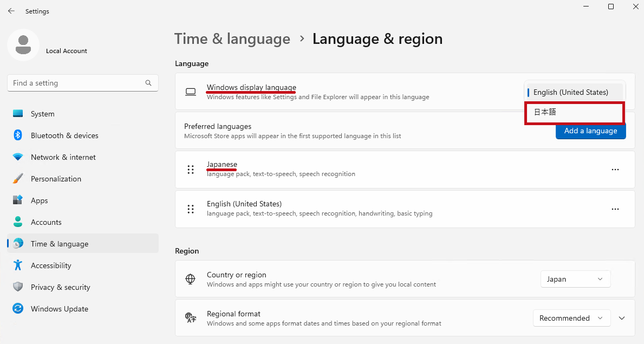Open the more options menu for Japanese
Viewport: 644px width, 344px height.
click(x=615, y=170)
